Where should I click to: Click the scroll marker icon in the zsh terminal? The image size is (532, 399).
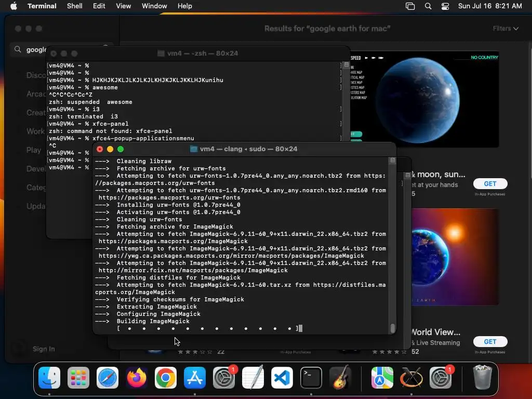(x=347, y=64)
